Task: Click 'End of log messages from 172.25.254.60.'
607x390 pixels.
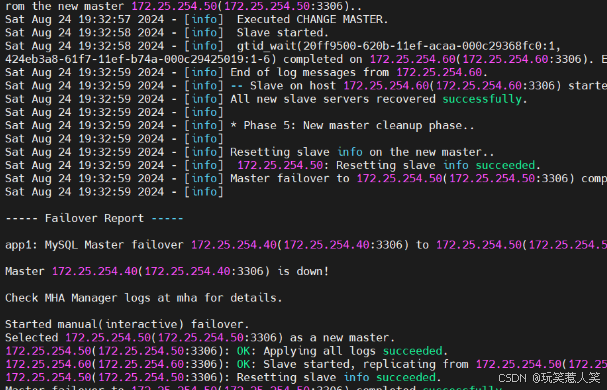Action: 359,72
